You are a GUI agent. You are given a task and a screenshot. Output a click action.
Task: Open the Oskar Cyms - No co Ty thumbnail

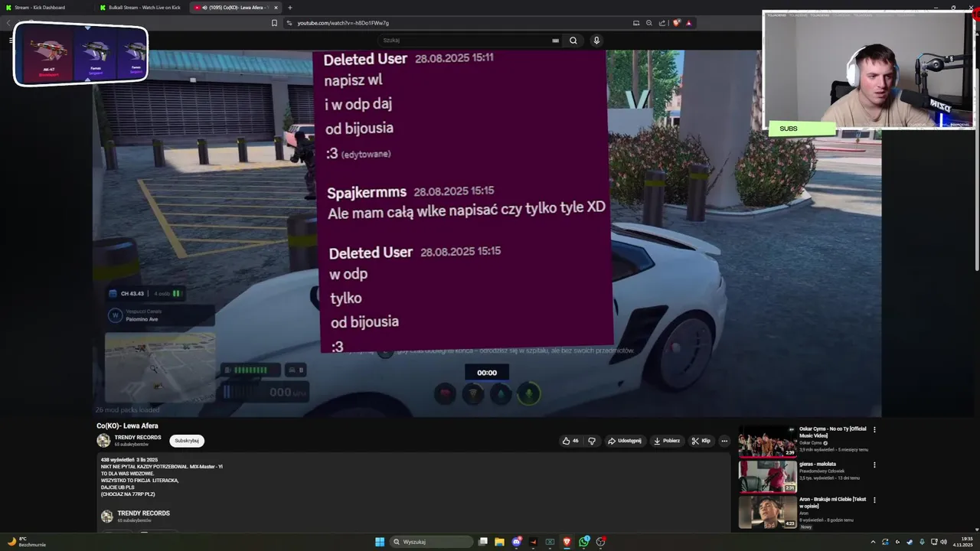click(767, 441)
